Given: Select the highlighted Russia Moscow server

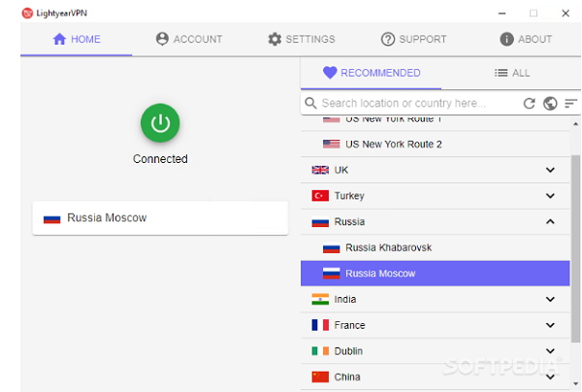Looking at the screenshot, I should click(x=435, y=274).
